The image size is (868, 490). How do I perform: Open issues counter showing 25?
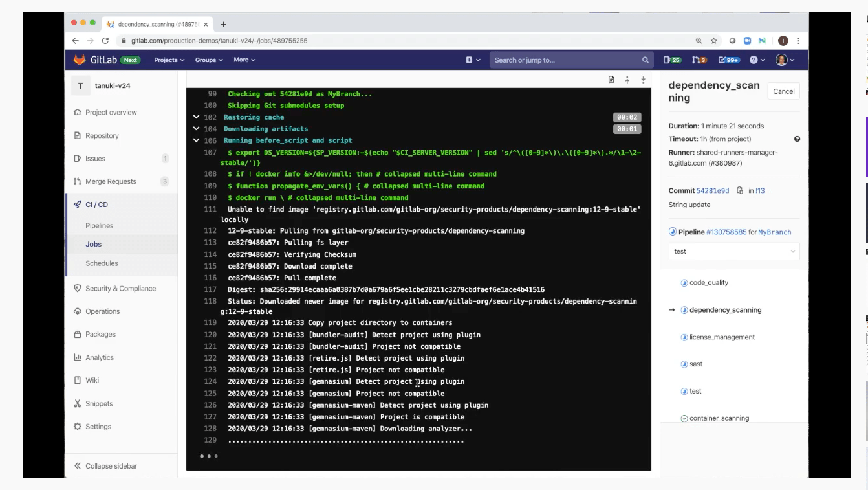673,60
